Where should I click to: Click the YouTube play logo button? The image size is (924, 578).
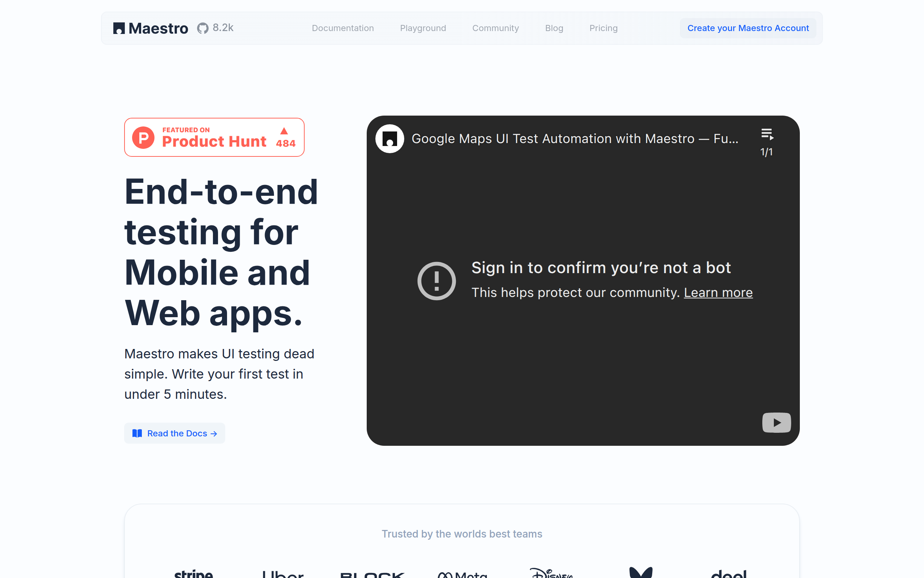(x=776, y=422)
